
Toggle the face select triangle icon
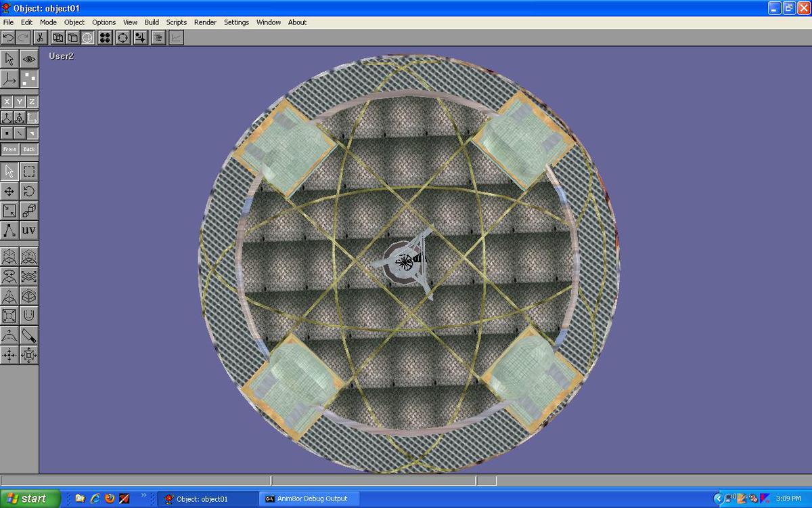pyautogui.click(x=32, y=133)
